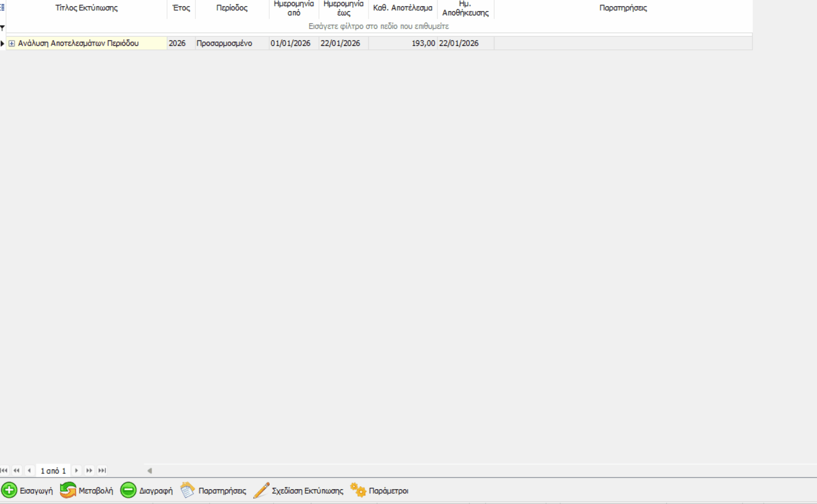Viewport: 817px width, 504px height.
Task: Click the filter row under Περίοδος column
Action: click(232, 27)
